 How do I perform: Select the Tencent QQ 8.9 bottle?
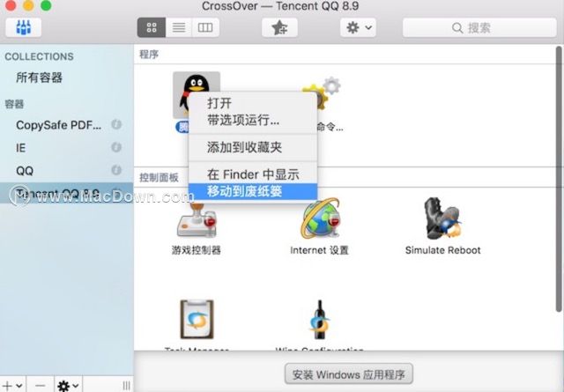67,193
